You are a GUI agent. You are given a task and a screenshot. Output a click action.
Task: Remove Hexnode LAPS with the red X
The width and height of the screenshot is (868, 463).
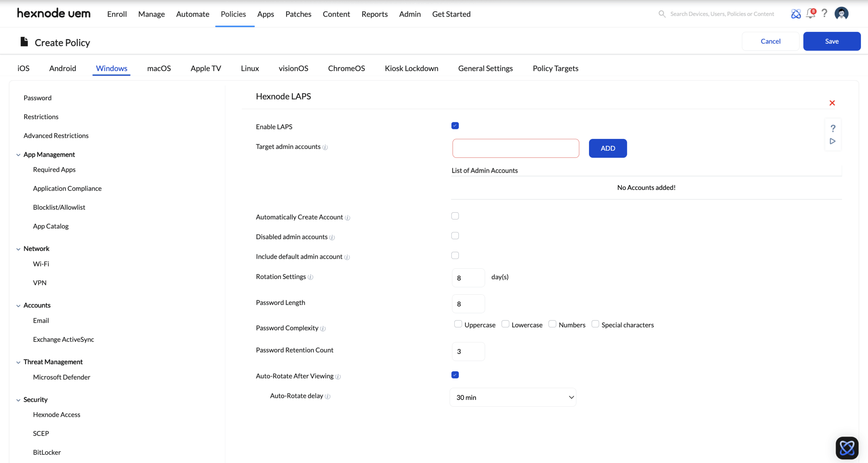(x=832, y=103)
